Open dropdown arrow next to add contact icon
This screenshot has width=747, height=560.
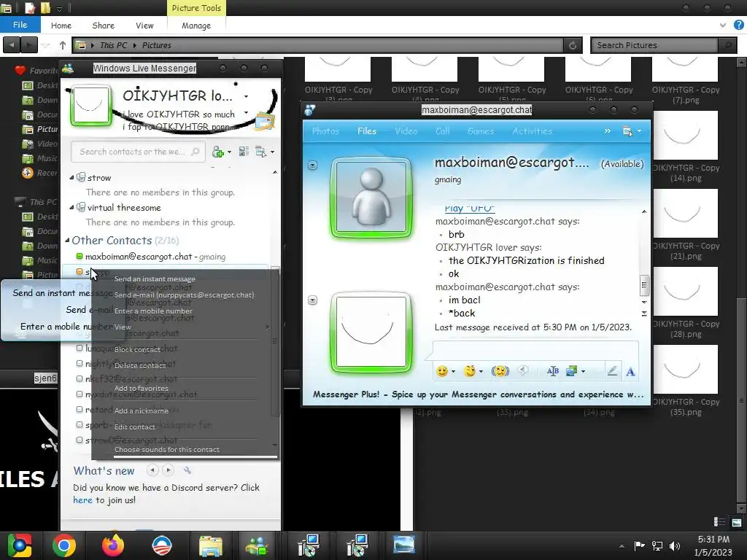point(229,152)
